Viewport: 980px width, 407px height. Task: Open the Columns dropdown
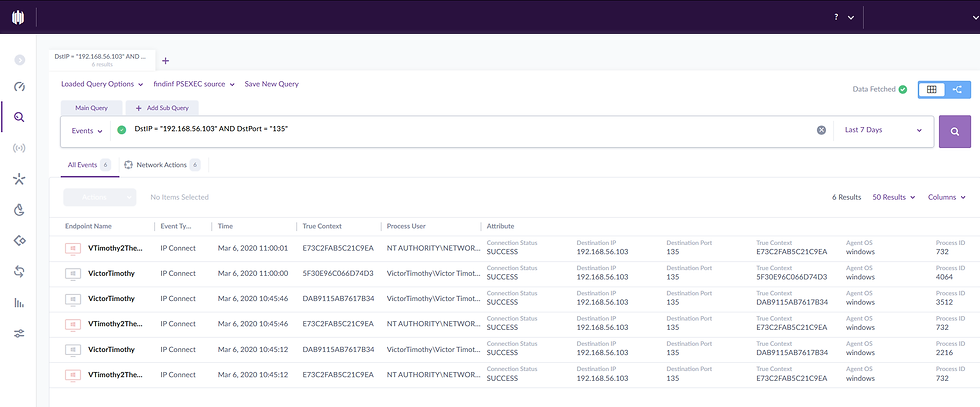[946, 197]
